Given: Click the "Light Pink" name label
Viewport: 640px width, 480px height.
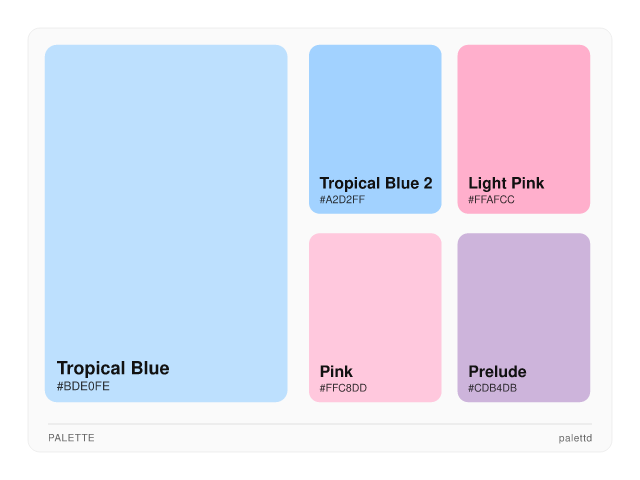Looking at the screenshot, I should click(506, 183).
